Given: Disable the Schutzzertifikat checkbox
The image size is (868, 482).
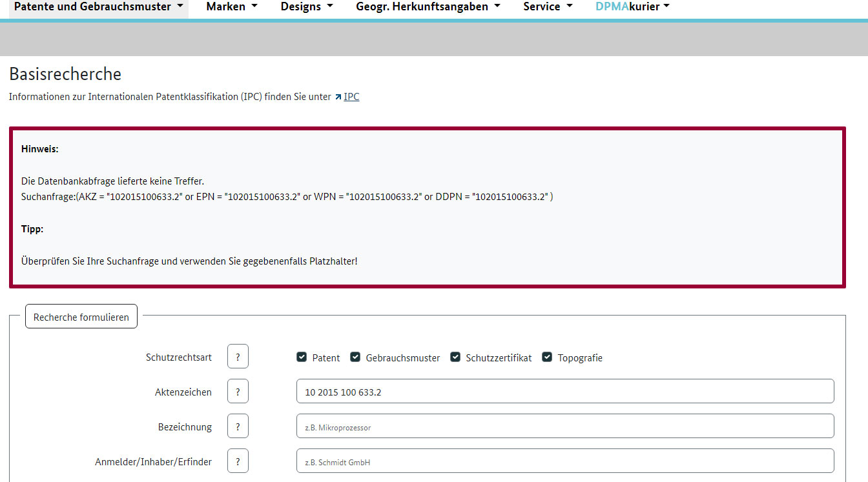Looking at the screenshot, I should tap(455, 357).
